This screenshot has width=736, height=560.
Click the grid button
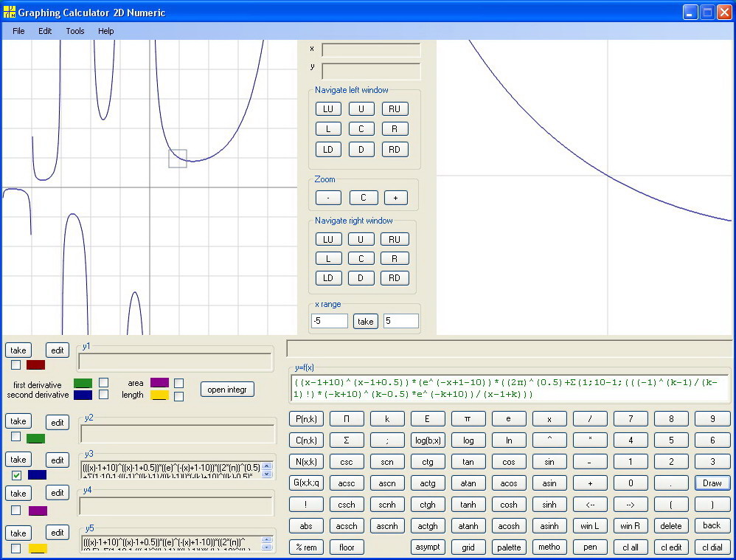click(x=468, y=547)
